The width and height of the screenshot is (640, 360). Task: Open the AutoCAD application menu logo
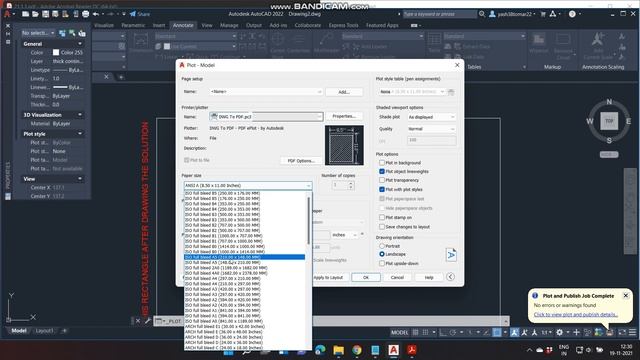7,14
